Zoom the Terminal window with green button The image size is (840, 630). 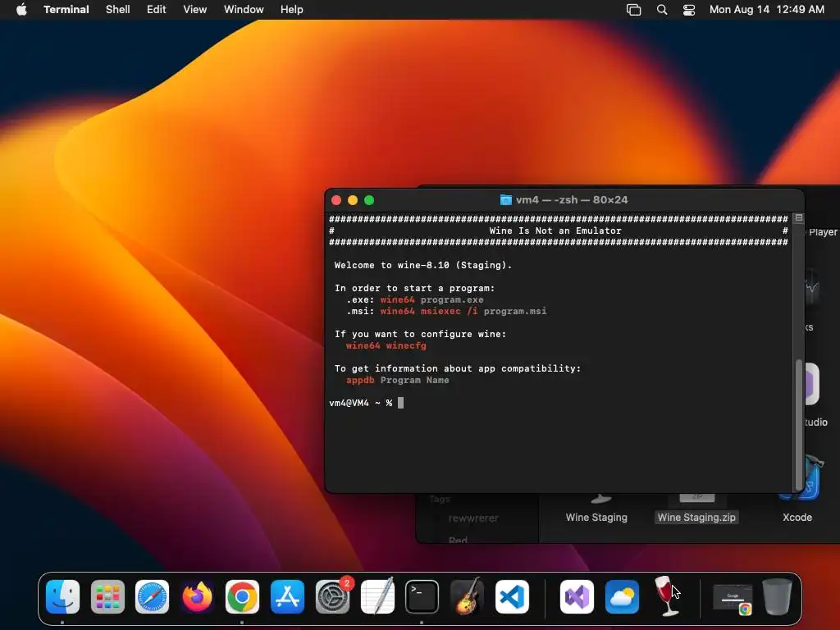(x=369, y=200)
